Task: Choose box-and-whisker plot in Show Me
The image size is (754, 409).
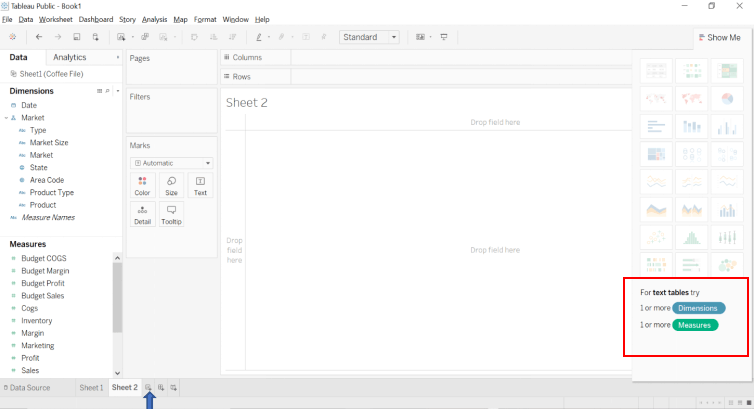Action: tap(727, 237)
